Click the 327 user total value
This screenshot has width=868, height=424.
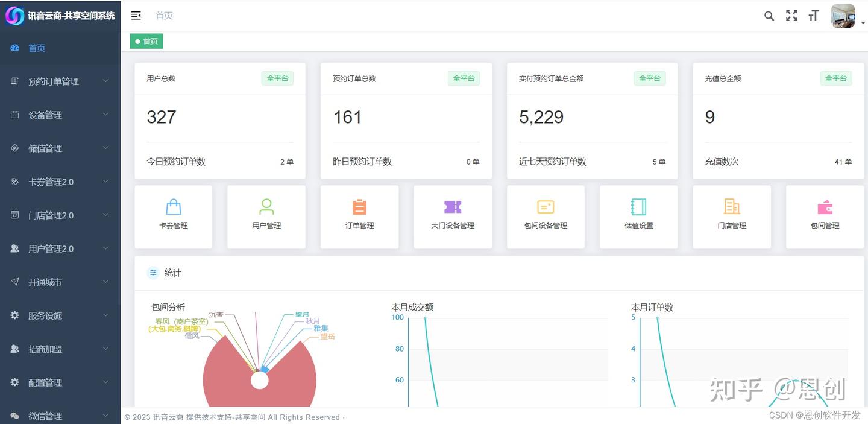(162, 117)
